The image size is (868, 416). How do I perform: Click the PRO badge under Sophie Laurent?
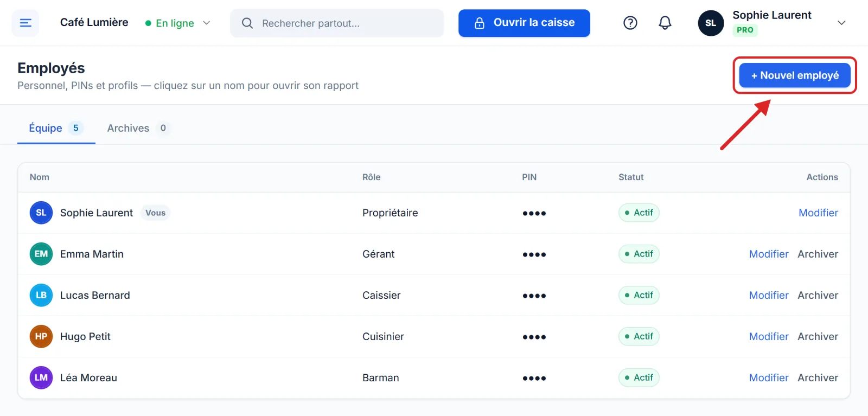point(745,30)
